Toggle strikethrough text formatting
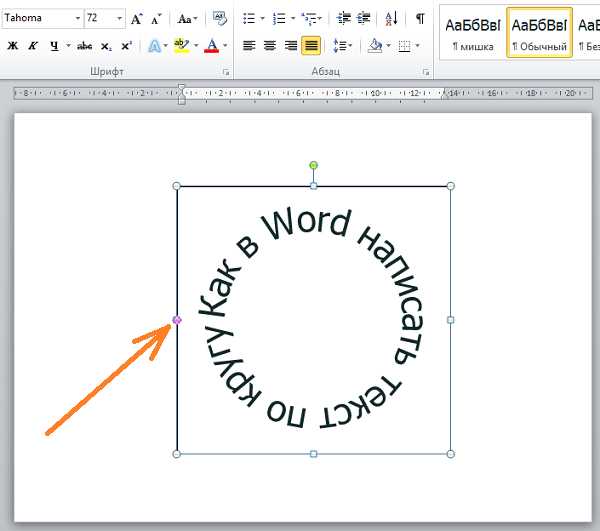Image resolution: width=600 pixels, height=531 pixels. 85,46
